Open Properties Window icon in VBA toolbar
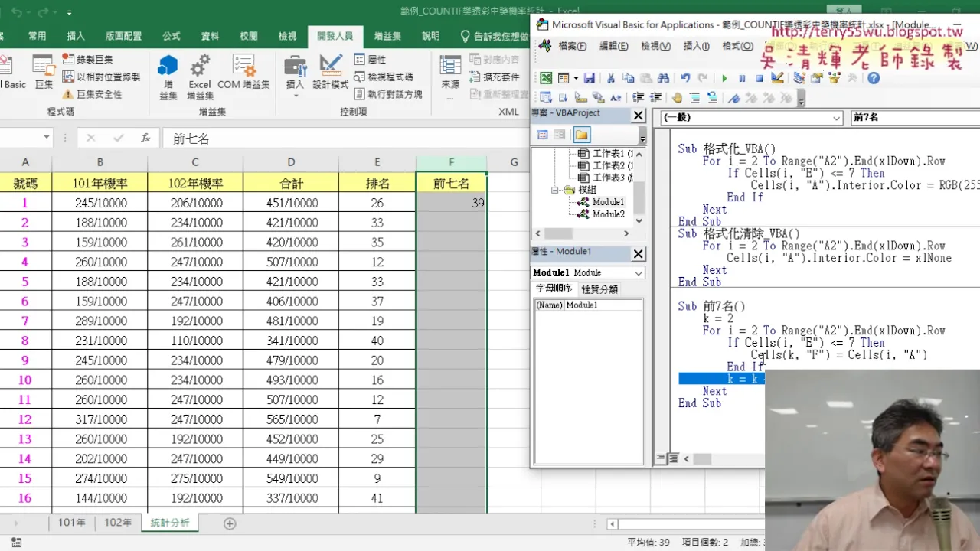The height and width of the screenshot is (551, 980). pos(817,78)
